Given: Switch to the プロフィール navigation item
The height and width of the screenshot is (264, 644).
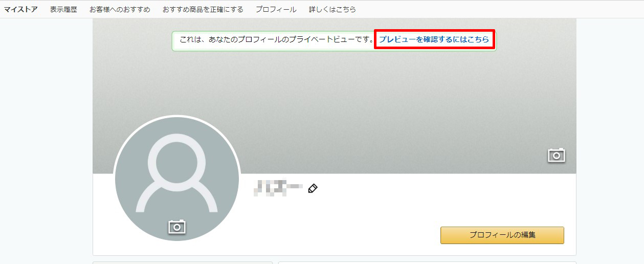Looking at the screenshot, I should 276,9.
